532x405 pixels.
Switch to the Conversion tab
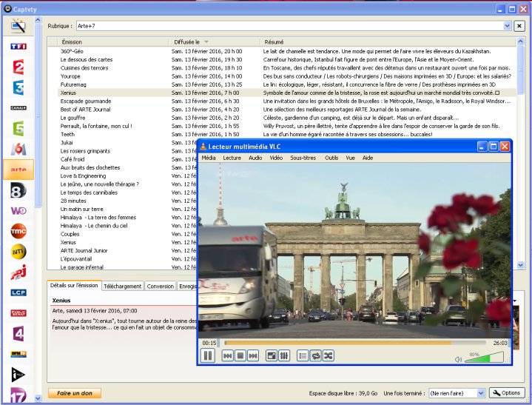point(160,287)
